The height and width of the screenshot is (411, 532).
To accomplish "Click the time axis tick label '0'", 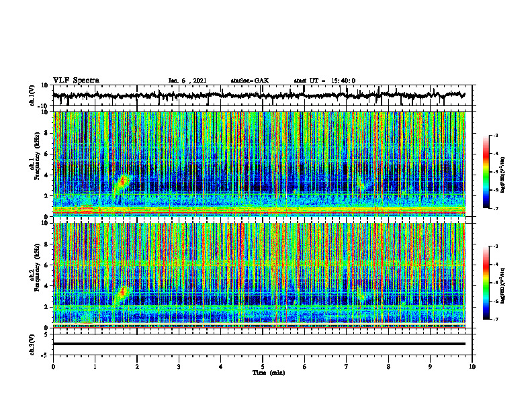I will (x=53, y=367).
